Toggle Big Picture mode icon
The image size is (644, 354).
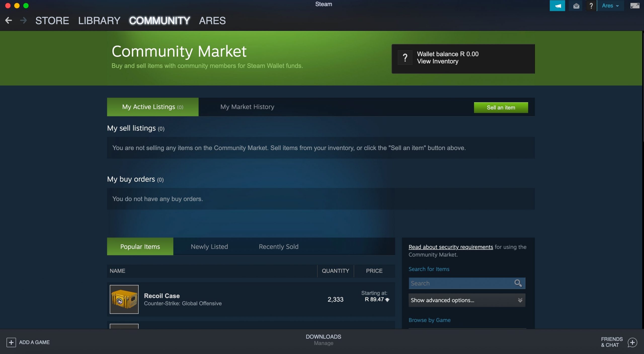[635, 6]
